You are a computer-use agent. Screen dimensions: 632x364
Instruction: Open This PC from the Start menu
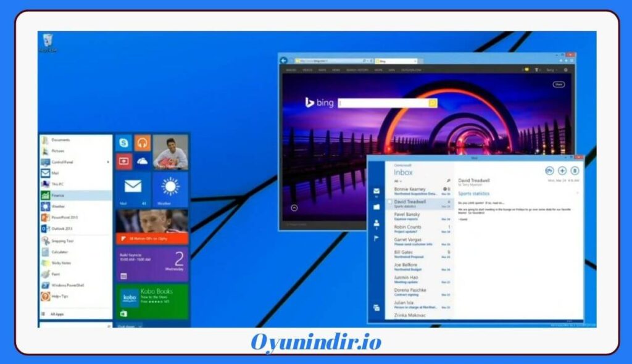[76, 184]
